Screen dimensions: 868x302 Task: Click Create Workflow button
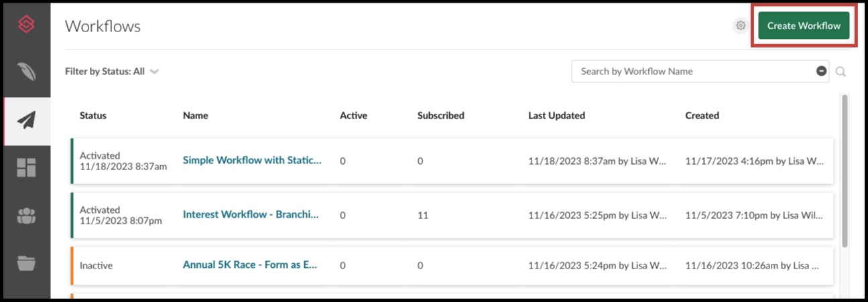pos(804,26)
